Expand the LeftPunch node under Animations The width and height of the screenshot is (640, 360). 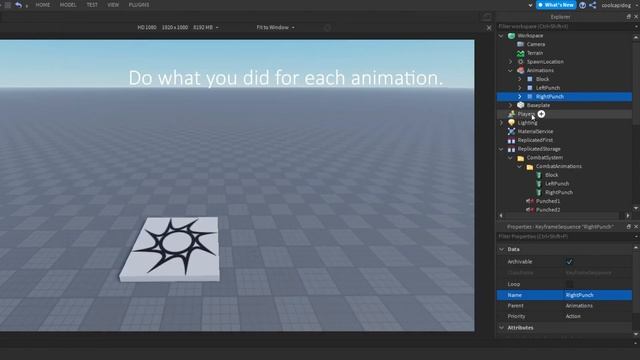pos(520,88)
